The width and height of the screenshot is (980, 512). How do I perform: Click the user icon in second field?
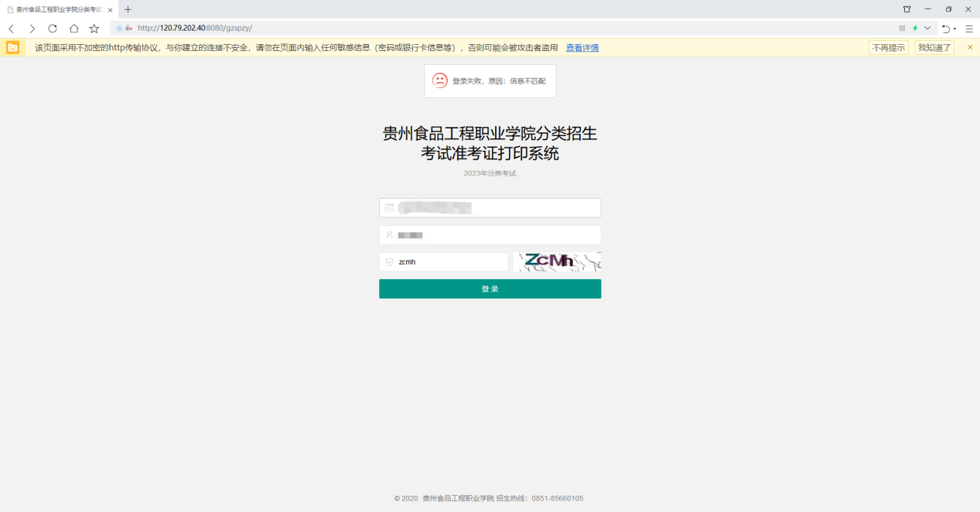pyautogui.click(x=389, y=235)
